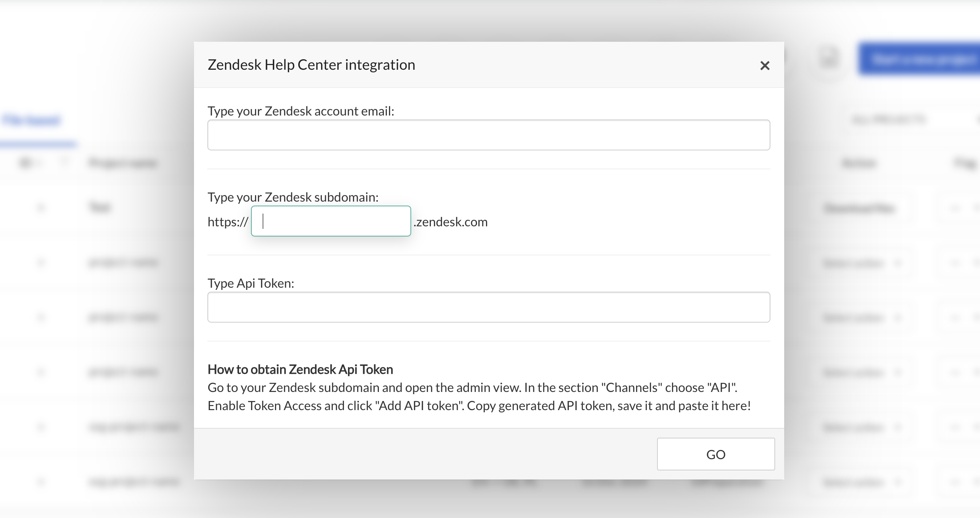The height and width of the screenshot is (518, 980).
Task: Click the 'How to obtain Zendesk Api Token' heading
Action: (300, 369)
